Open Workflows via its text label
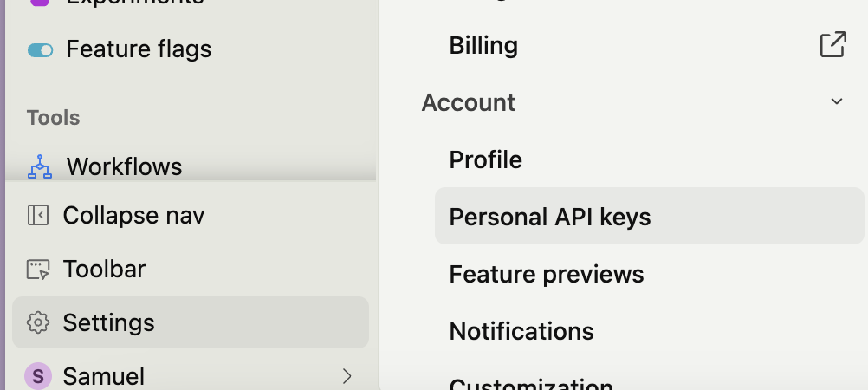 tap(124, 166)
